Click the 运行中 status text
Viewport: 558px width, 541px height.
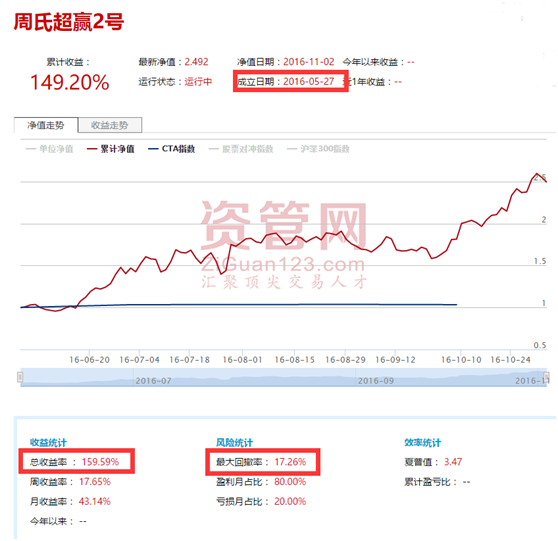pyautogui.click(x=198, y=82)
